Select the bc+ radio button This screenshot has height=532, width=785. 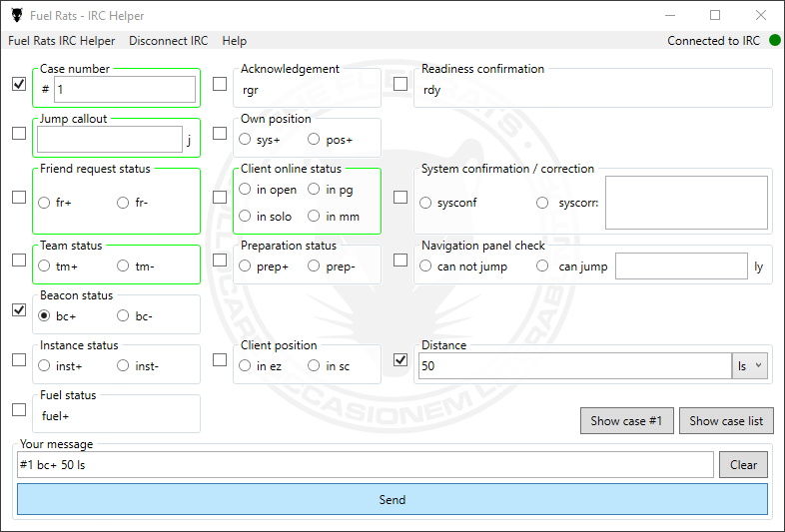44,315
